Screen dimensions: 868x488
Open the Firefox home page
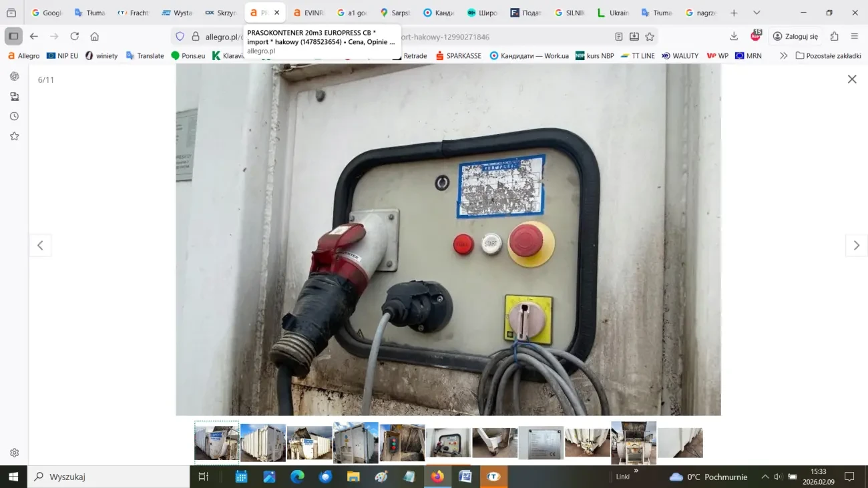pos(95,37)
